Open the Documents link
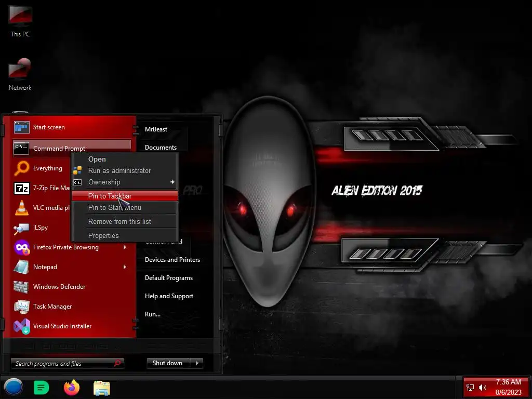Image resolution: width=532 pixels, height=399 pixels. (161, 148)
